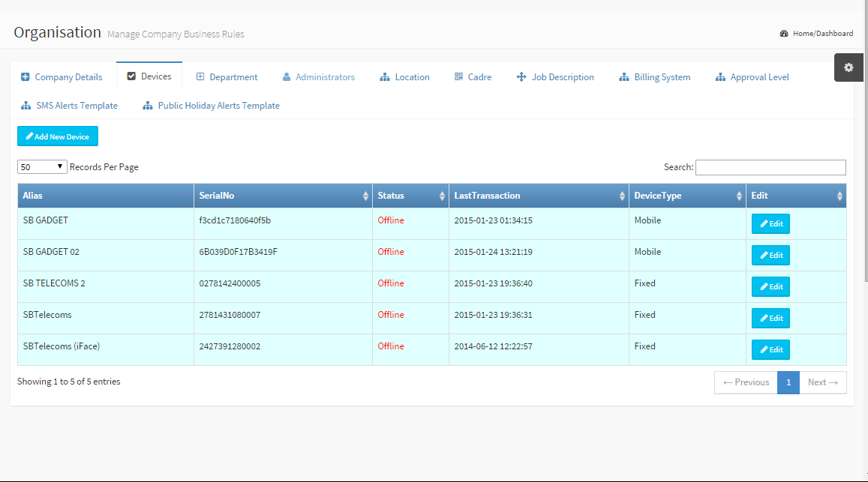Expand the Records Per Page dropdown
The height and width of the screenshot is (482, 868).
pyautogui.click(x=42, y=167)
